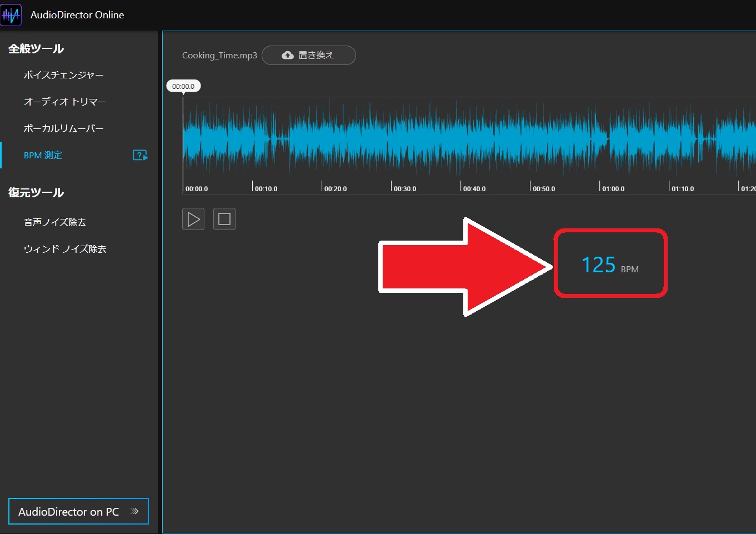Click the 00:10.0 timeline label

pos(266,189)
